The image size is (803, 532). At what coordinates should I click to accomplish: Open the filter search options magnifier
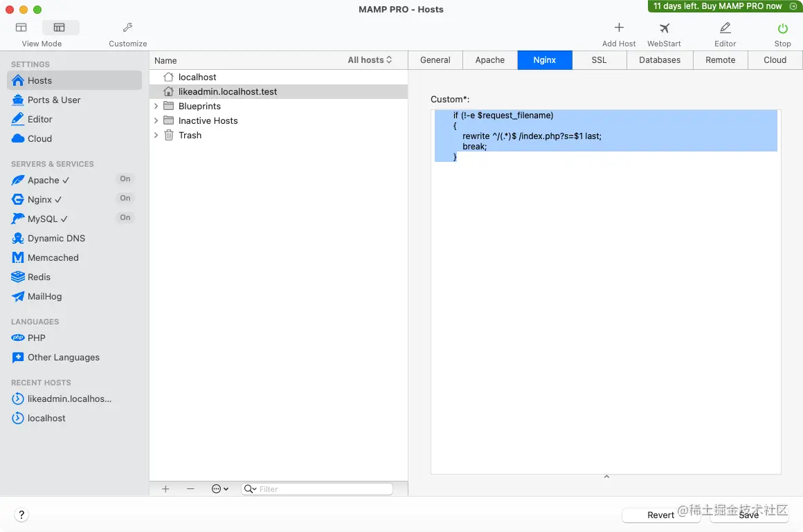pyautogui.click(x=250, y=489)
